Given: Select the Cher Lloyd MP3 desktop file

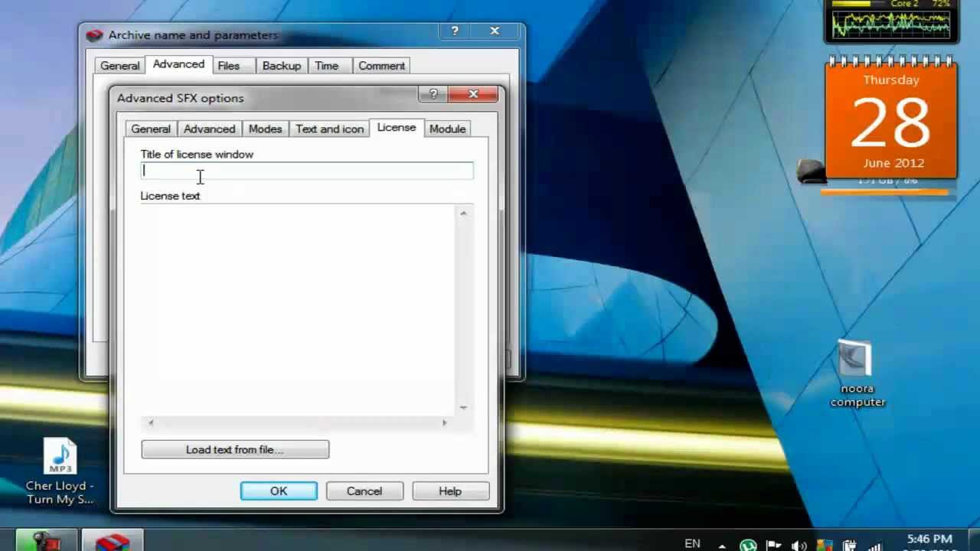Looking at the screenshot, I should point(60,471).
